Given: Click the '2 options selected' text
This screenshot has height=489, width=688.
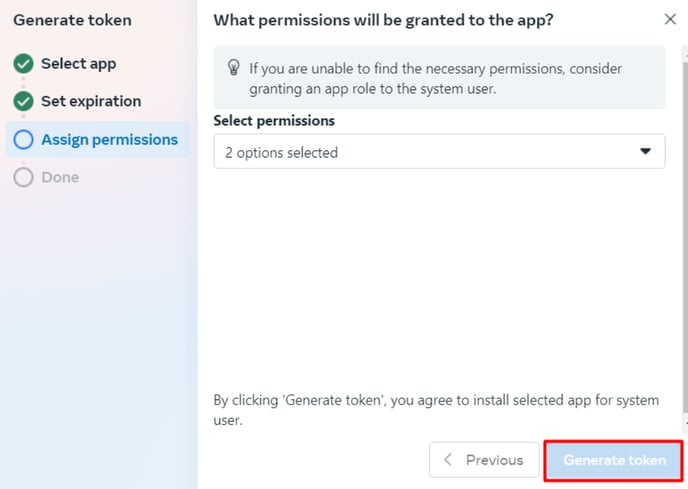Looking at the screenshot, I should coord(281,153).
